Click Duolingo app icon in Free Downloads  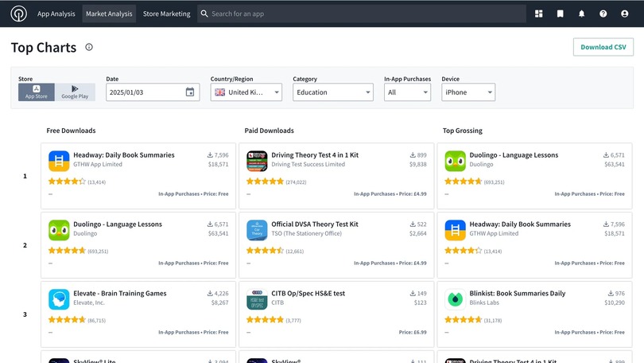(59, 230)
